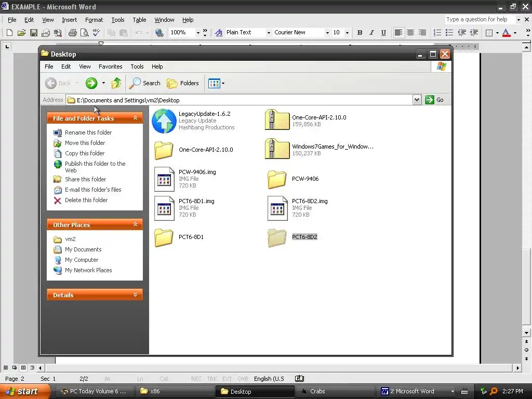Image resolution: width=532 pixels, height=399 pixels.
Task: Toggle Align Left in Word toolbar
Action: tap(398, 33)
